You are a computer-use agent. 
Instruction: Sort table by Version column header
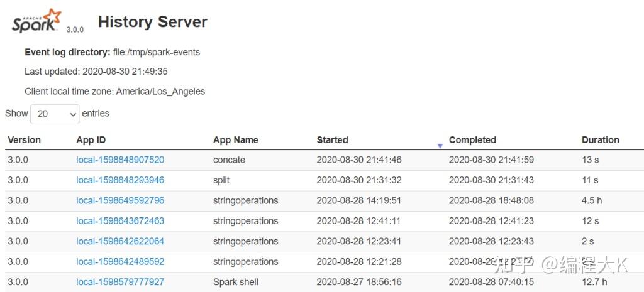point(24,140)
